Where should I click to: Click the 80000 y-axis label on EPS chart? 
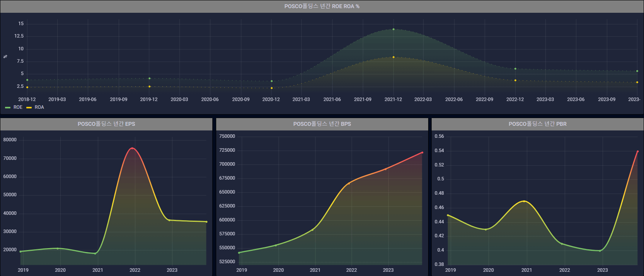coord(10,140)
